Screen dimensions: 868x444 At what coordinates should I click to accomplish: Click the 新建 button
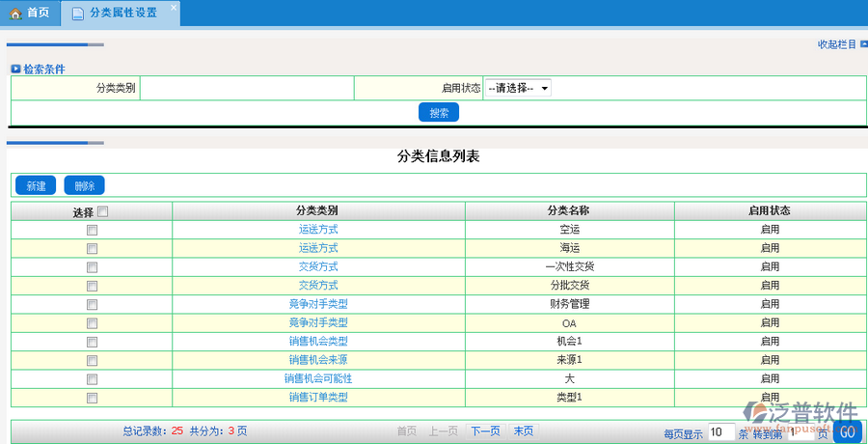coord(36,186)
